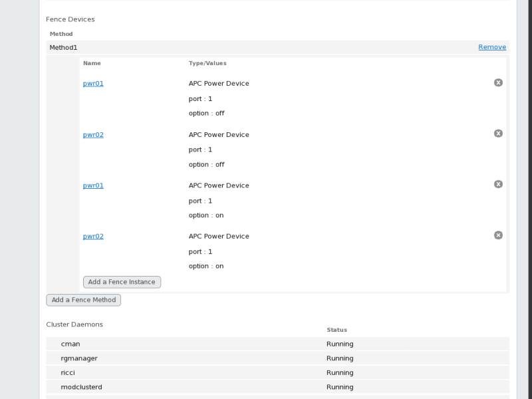
Task: Remove the pwr01 option off fence instance
Action: click(498, 82)
